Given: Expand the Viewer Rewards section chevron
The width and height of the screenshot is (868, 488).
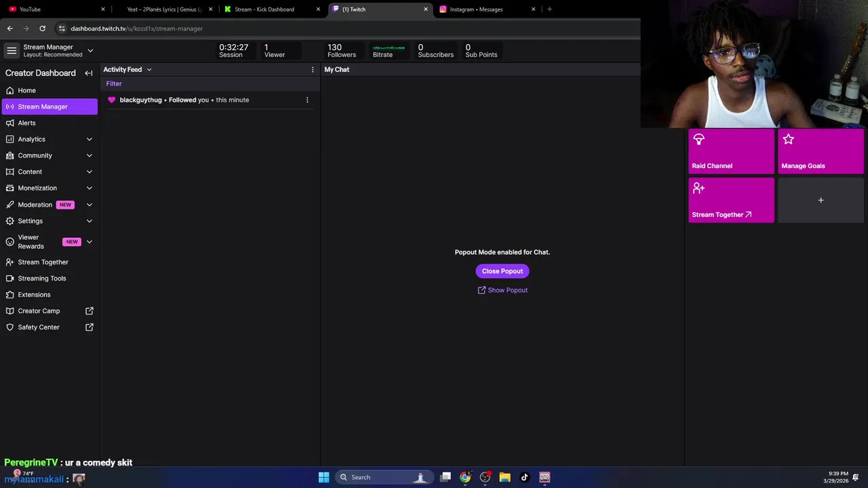Looking at the screenshot, I should pos(90,242).
